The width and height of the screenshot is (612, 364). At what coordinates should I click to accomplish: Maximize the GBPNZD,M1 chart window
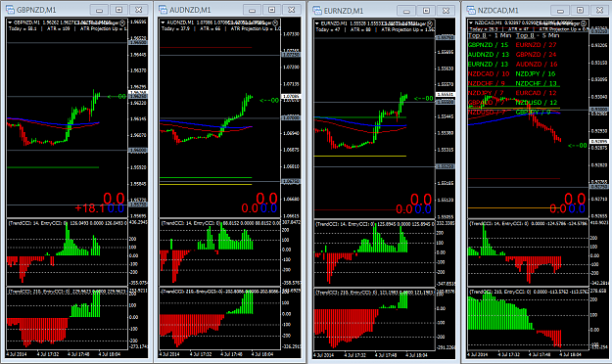pos(119,10)
